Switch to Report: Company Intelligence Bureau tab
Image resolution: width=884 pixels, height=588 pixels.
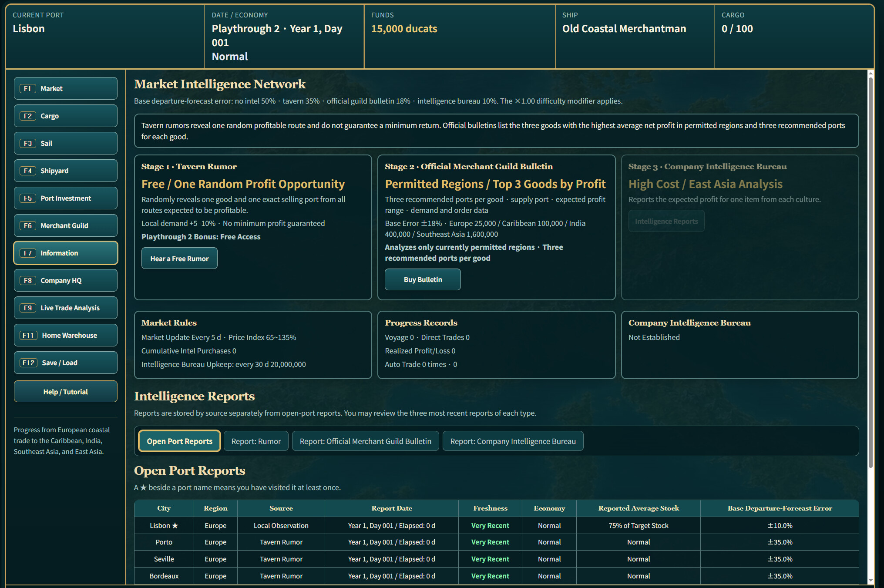pos(513,441)
